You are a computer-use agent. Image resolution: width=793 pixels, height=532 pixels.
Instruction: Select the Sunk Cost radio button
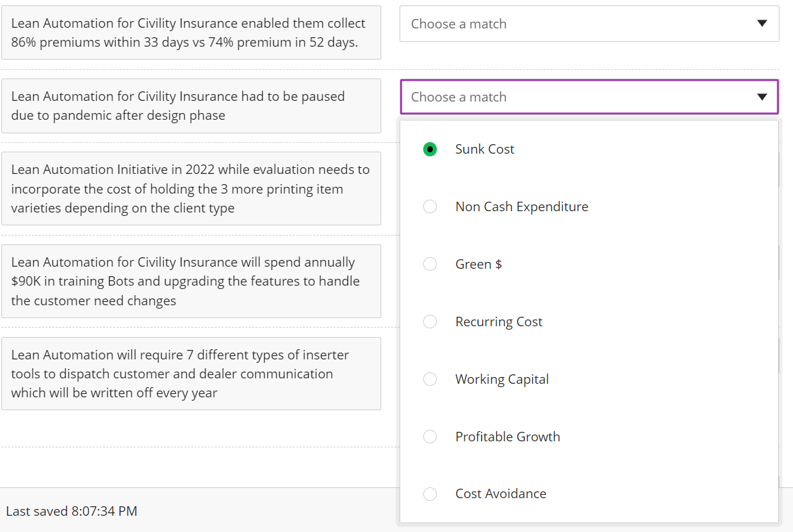tap(430, 149)
